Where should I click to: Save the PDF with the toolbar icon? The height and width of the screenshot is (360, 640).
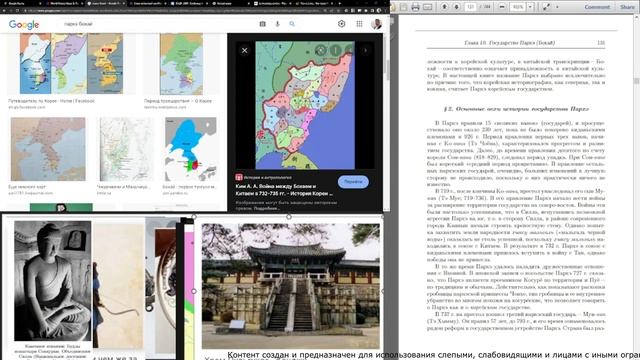point(403,7)
